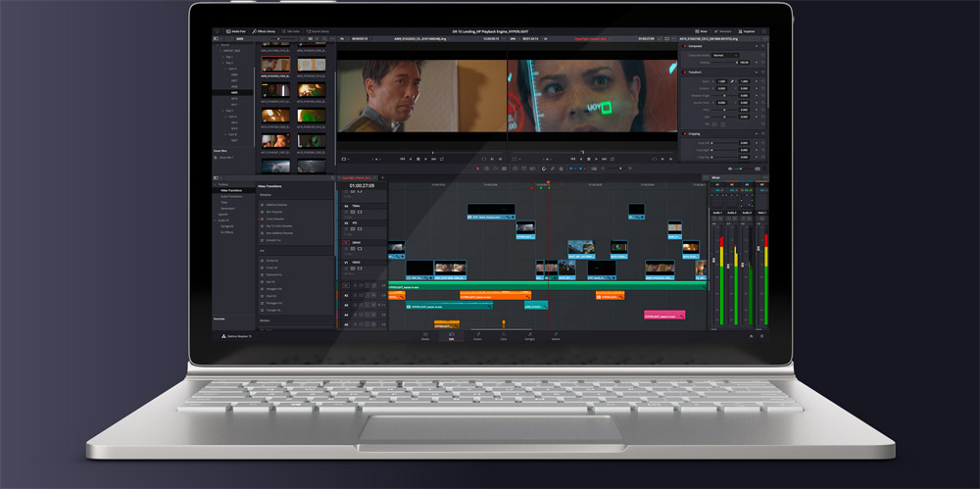Switch to the Fairlight page tab

529,336
